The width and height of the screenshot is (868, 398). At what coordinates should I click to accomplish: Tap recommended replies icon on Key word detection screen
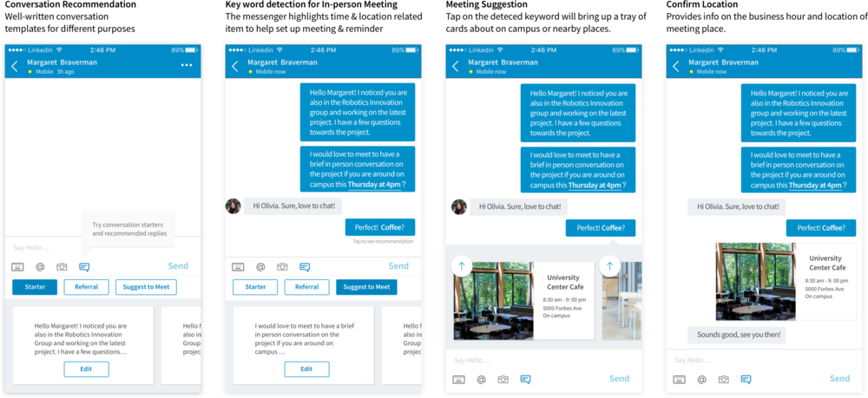[x=305, y=267]
